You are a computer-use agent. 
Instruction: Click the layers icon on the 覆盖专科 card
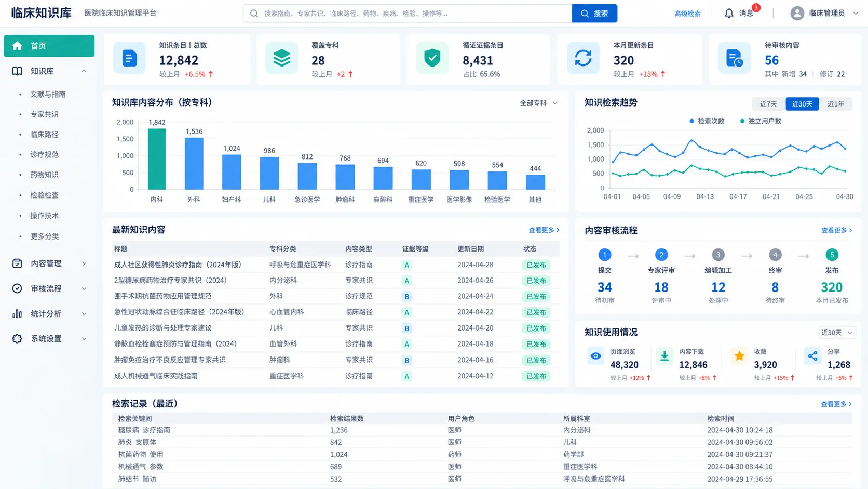(x=281, y=58)
